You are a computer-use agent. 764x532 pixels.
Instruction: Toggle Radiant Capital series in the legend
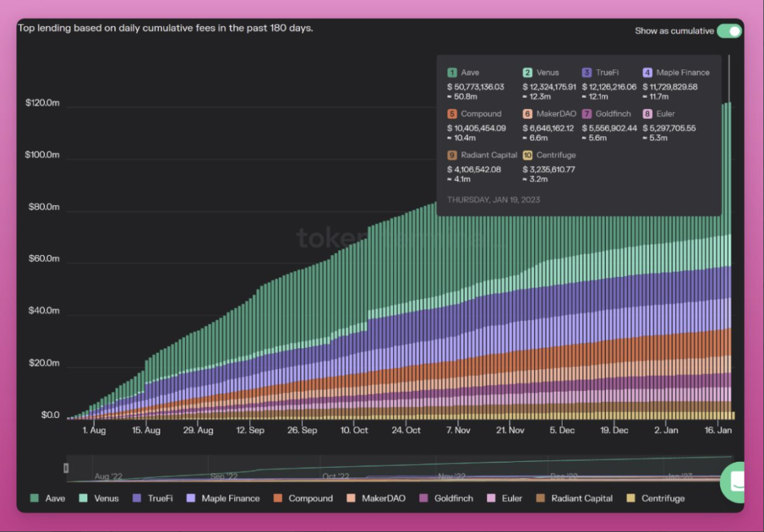click(x=574, y=498)
